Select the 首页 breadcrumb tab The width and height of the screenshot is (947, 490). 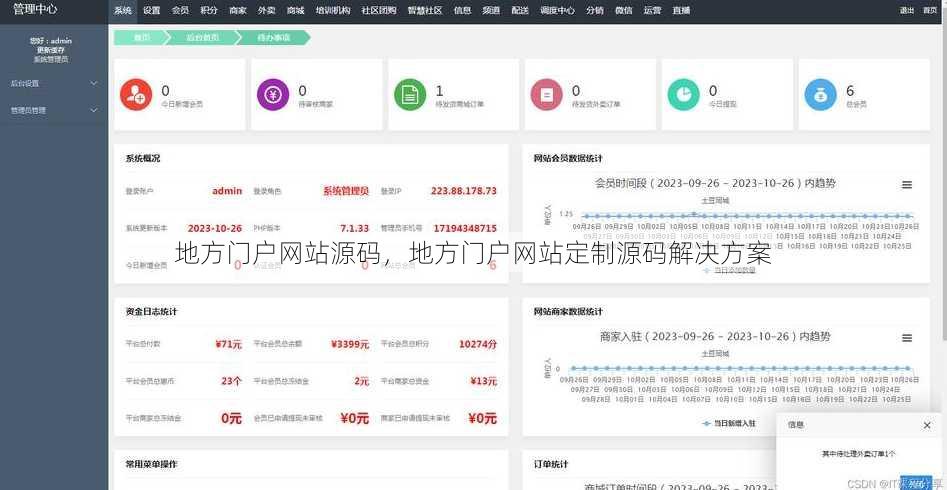(x=140, y=37)
